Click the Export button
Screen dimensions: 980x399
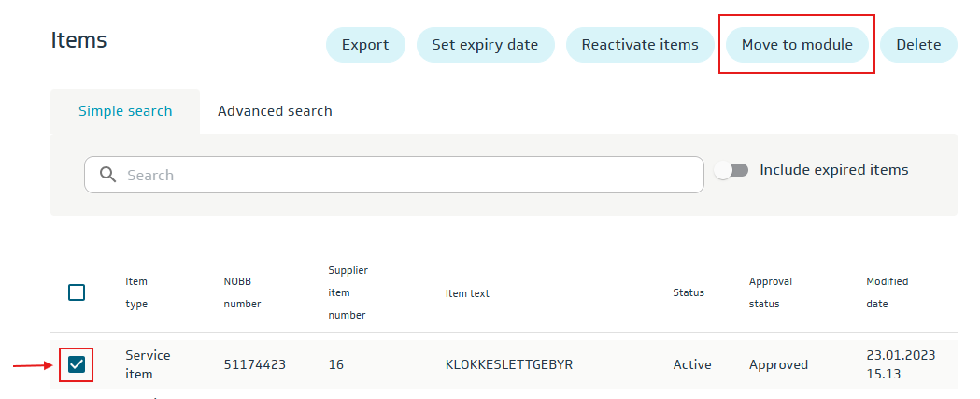pyautogui.click(x=364, y=45)
